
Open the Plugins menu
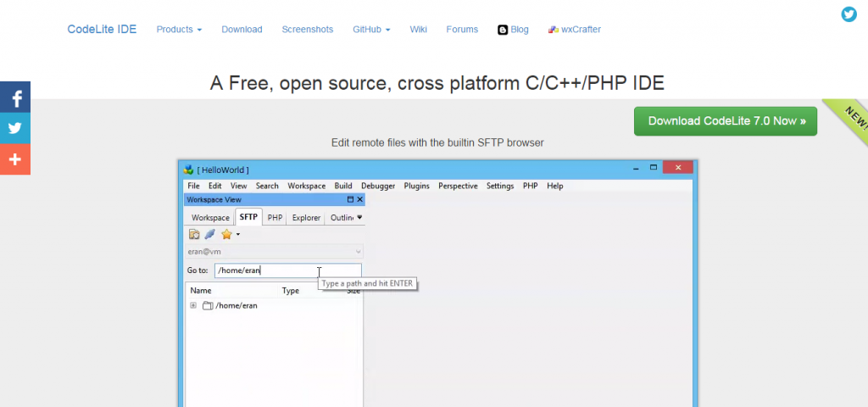416,186
